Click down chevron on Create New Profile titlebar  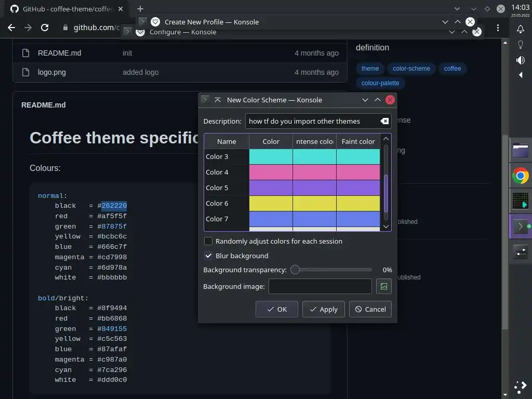[x=445, y=22]
